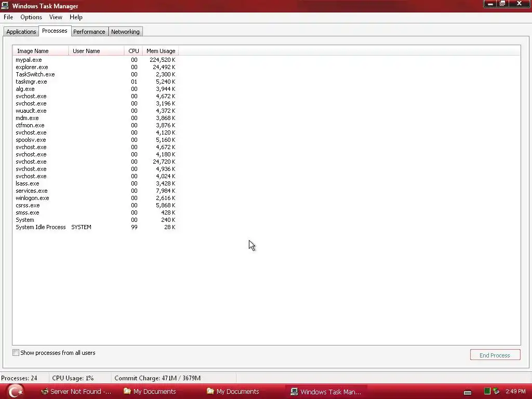Image resolution: width=532 pixels, height=399 pixels.
Task: Select the explorer.exe process row
Action: tap(96, 67)
